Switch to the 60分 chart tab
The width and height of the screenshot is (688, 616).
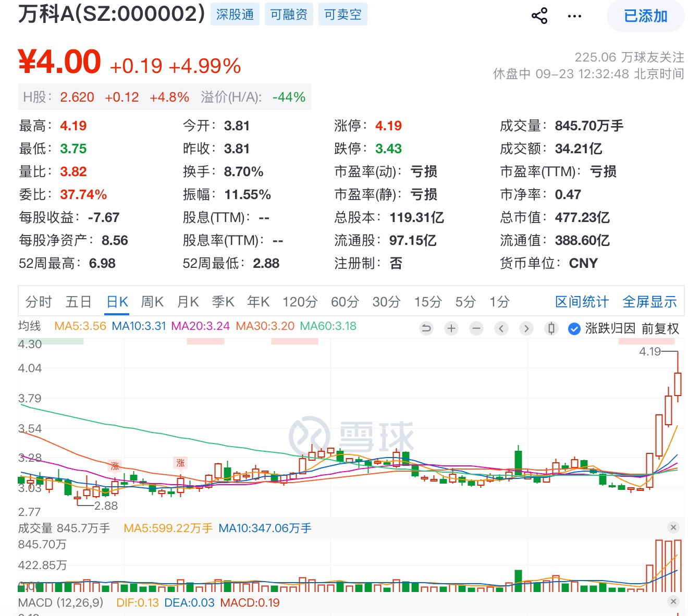345,302
